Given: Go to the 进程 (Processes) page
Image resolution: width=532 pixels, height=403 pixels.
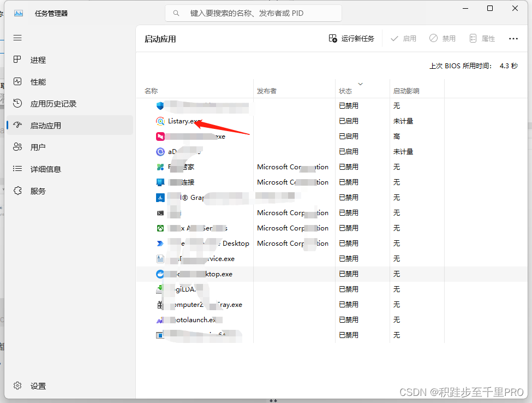Looking at the screenshot, I should click(x=69, y=60).
